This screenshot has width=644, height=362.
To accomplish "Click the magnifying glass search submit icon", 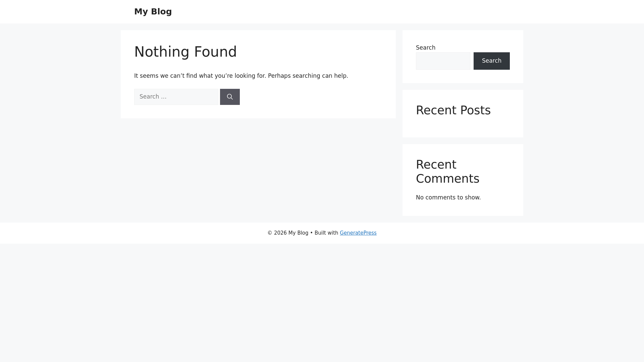I will click(230, 97).
